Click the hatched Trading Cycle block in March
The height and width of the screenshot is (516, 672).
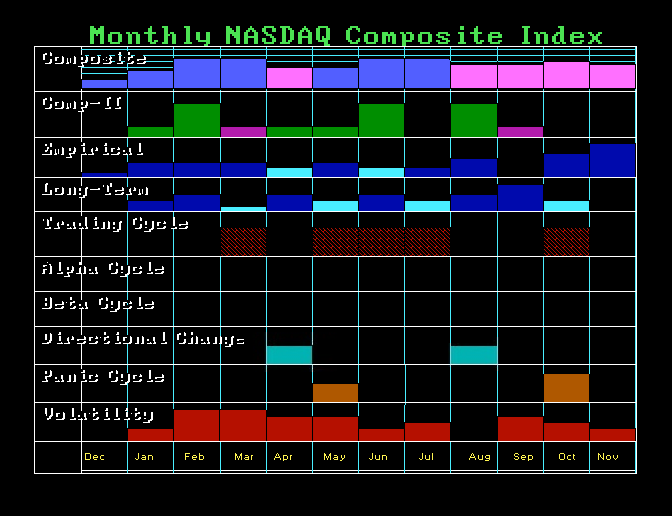(x=243, y=242)
